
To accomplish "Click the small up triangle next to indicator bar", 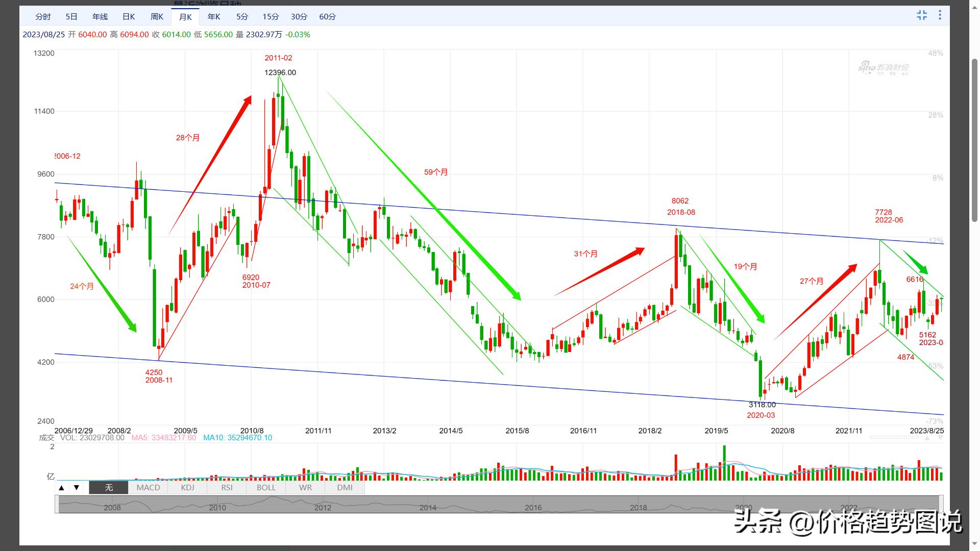I will click(x=61, y=487).
